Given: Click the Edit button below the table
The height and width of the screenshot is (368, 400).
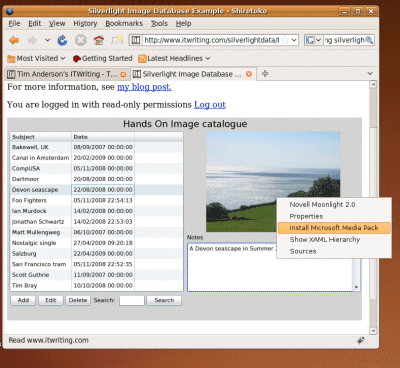Looking at the screenshot, I should tap(51, 300).
